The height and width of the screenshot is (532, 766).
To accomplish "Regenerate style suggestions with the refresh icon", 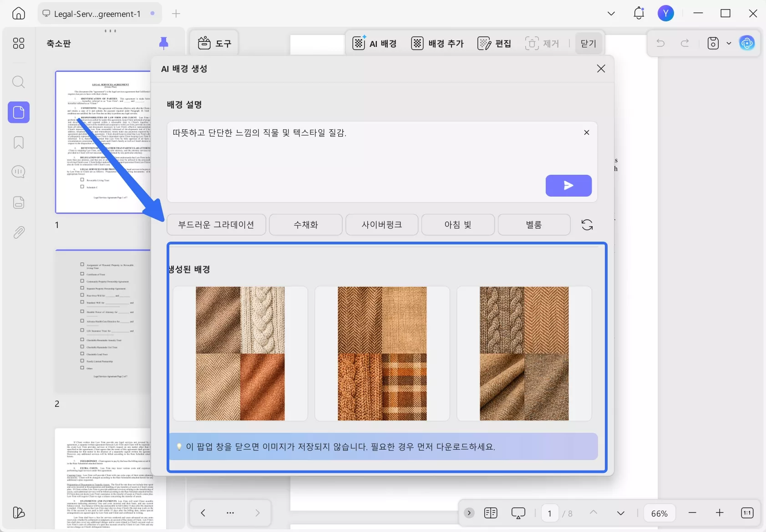I will point(587,224).
